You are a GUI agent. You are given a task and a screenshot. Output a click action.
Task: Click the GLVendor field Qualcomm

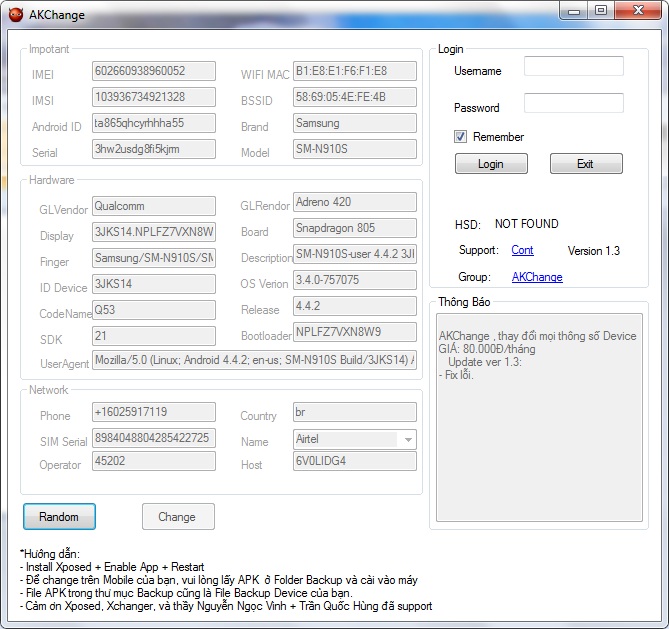(x=154, y=206)
